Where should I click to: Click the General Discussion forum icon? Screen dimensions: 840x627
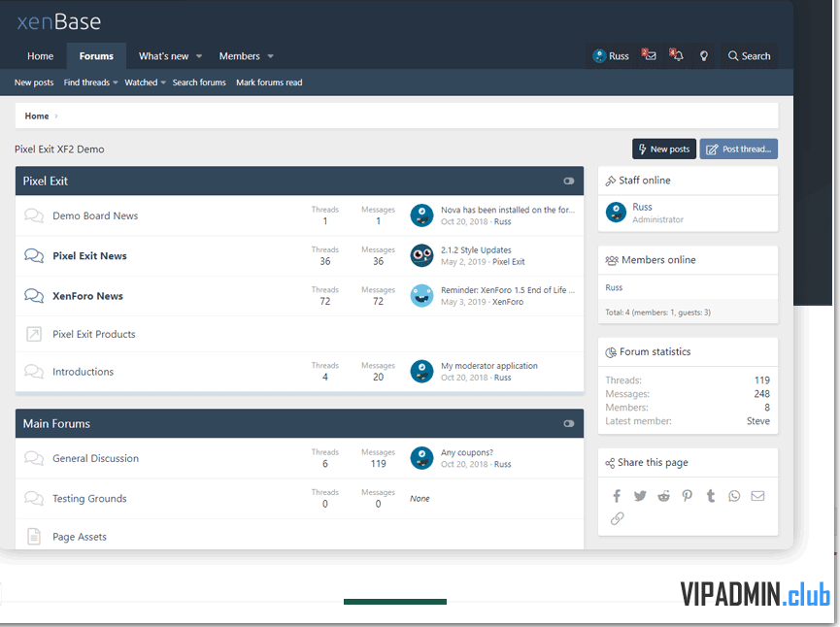coord(34,458)
